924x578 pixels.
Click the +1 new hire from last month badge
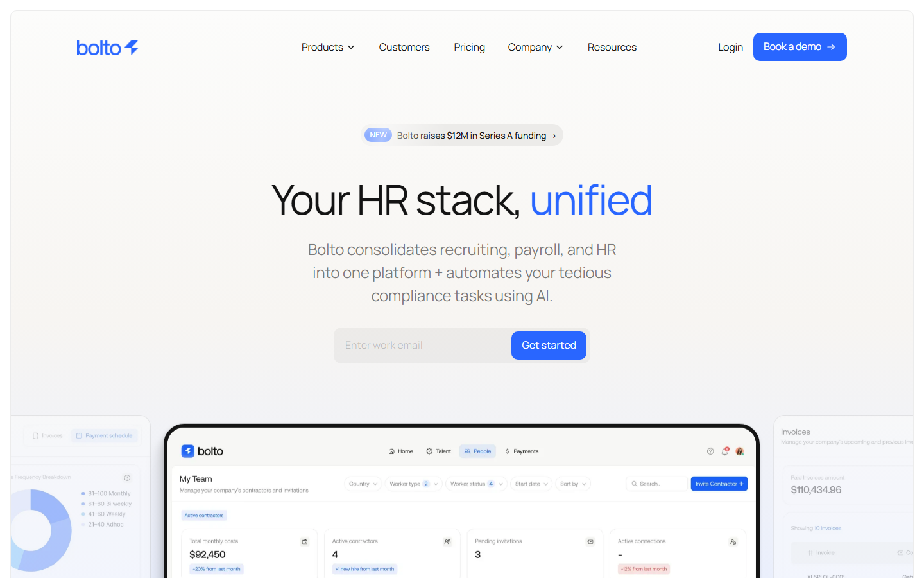364,569
